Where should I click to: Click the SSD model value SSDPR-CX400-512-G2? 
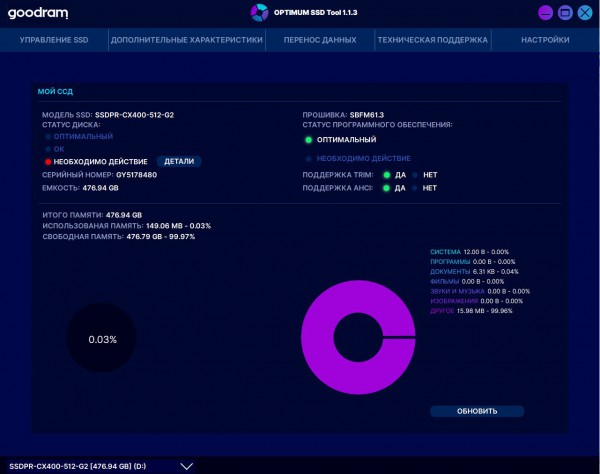(134, 115)
